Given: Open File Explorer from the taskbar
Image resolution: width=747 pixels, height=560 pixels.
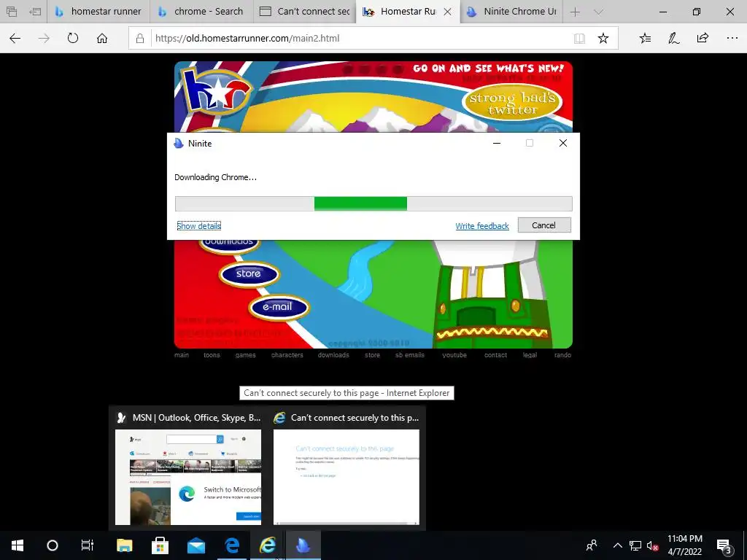Looking at the screenshot, I should 124,545.
